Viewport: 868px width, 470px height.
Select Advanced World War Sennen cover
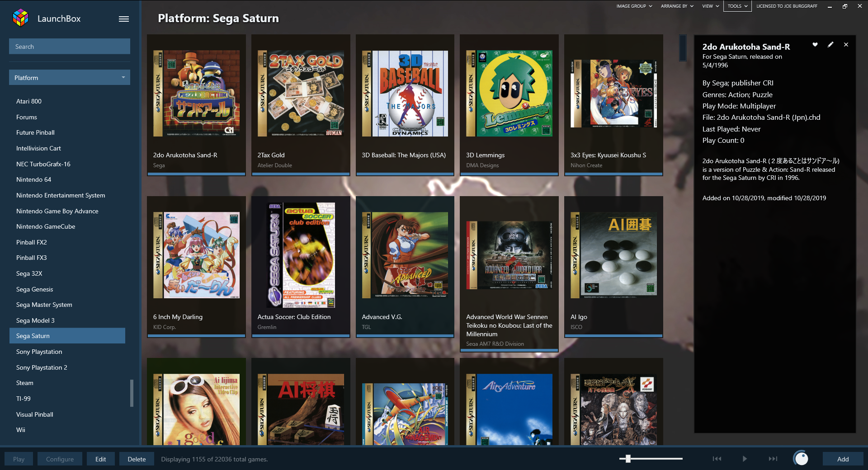click(x=509, y=255)
